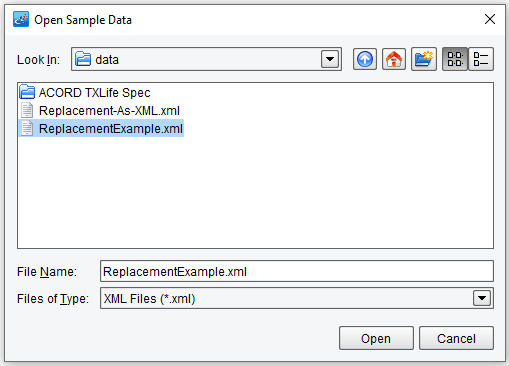Click the ReplacementExample.xml document icon
509x366 pixels.
(x=27, y=128)
